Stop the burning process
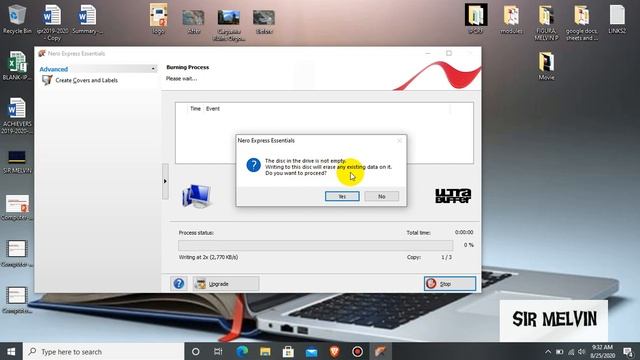Image resolution: width=640 pixels, height=360 pixels. point(450,284)
